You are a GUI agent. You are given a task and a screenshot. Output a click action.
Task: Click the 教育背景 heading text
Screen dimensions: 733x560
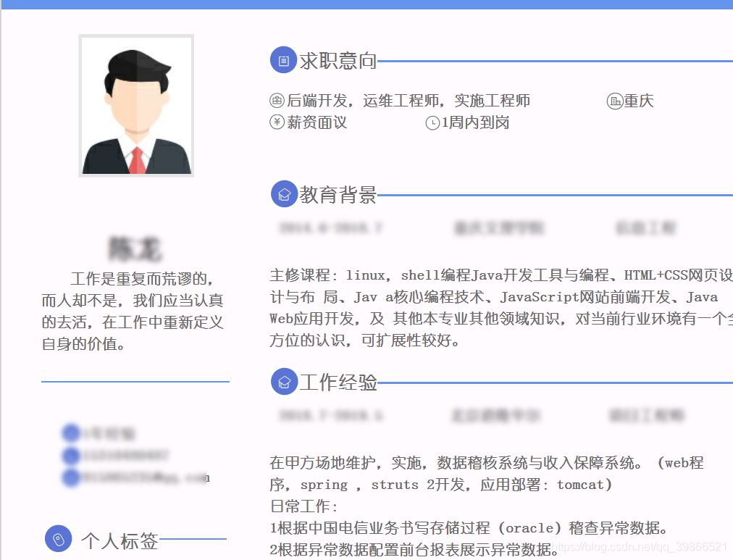[338, 195]
